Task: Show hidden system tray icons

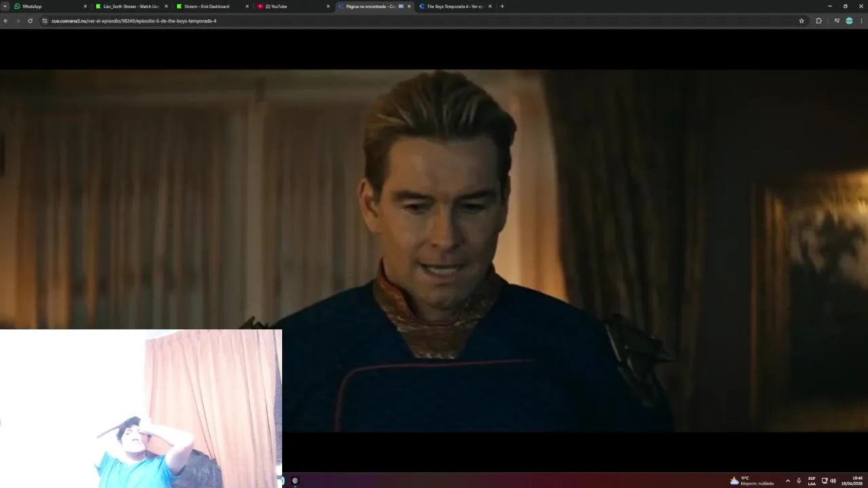Action: [x=787, y=481]
